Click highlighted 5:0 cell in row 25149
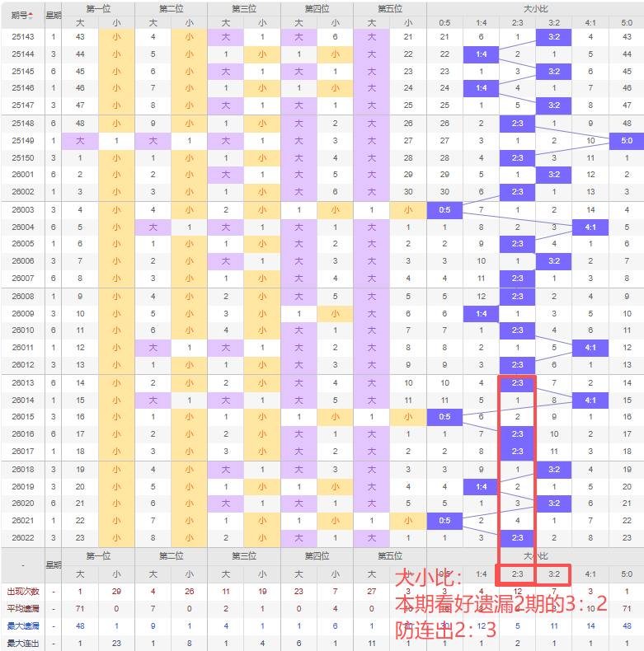The height and width of the screenshot is (651, 644). pyautogui.click(x=627, y=141)
